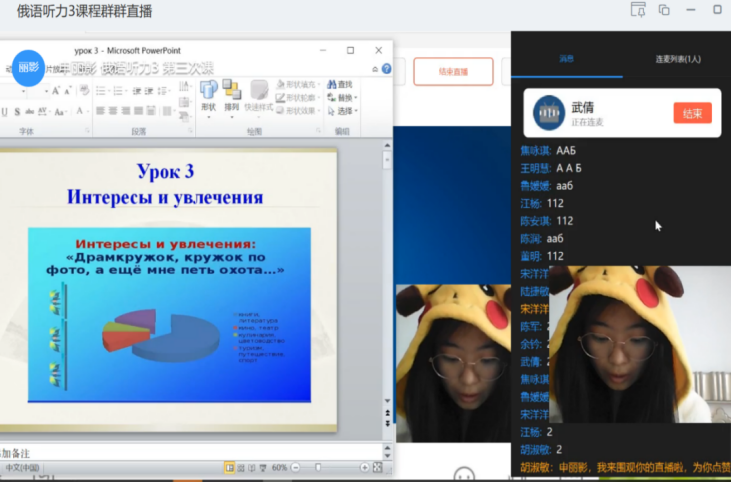
Task: Click the zoom slider handle
Action: pyautogui.click(x=318, y=467)
